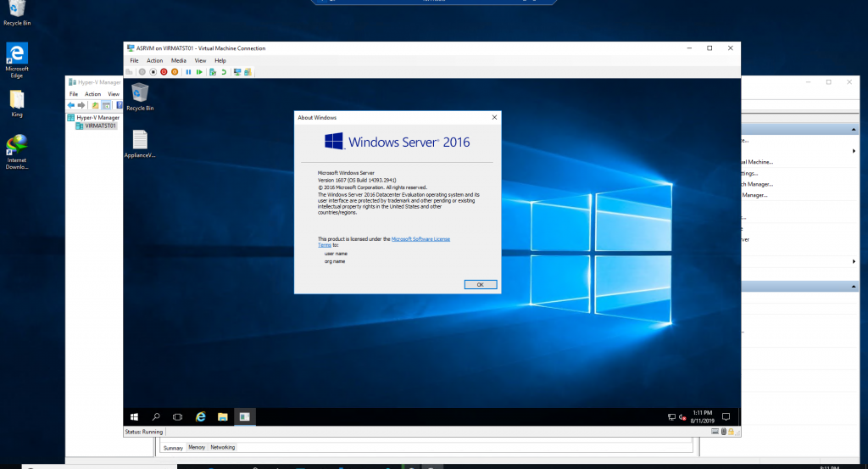Click the greyed-out Start VM toolbar icon
868x469 pixels.
142,72
